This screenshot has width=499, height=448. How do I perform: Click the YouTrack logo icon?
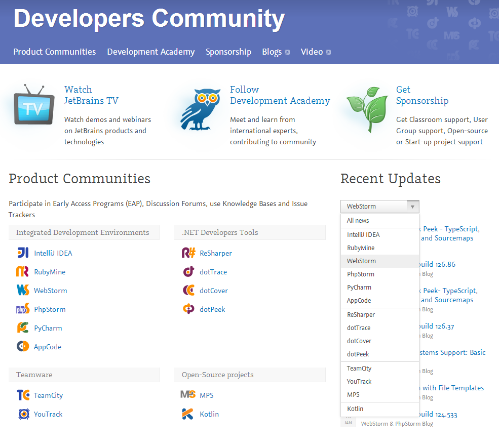pyautogui.click(x=24, y=414)
